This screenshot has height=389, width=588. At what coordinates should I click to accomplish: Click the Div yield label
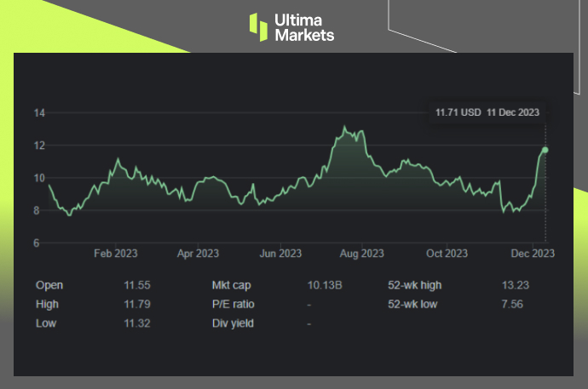(x=232, y=323)
